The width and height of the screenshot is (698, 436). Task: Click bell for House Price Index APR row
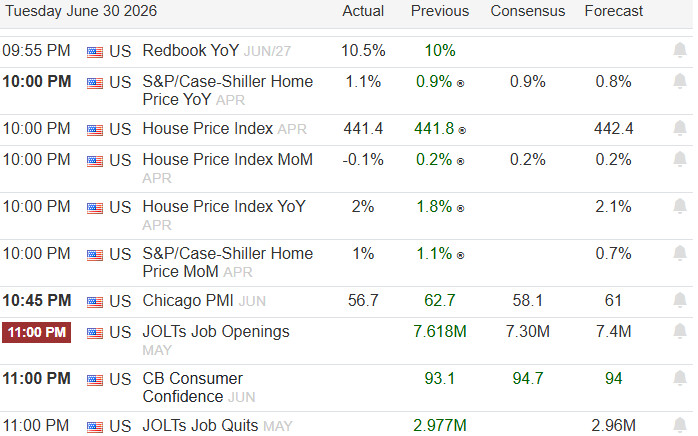point(680,129)
